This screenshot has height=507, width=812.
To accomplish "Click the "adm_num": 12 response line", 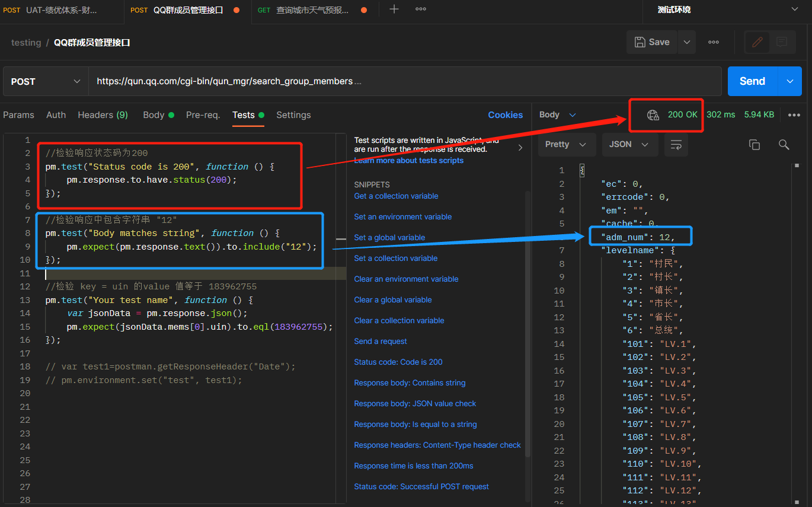I will pyautogui.click(x=638, y=237).
